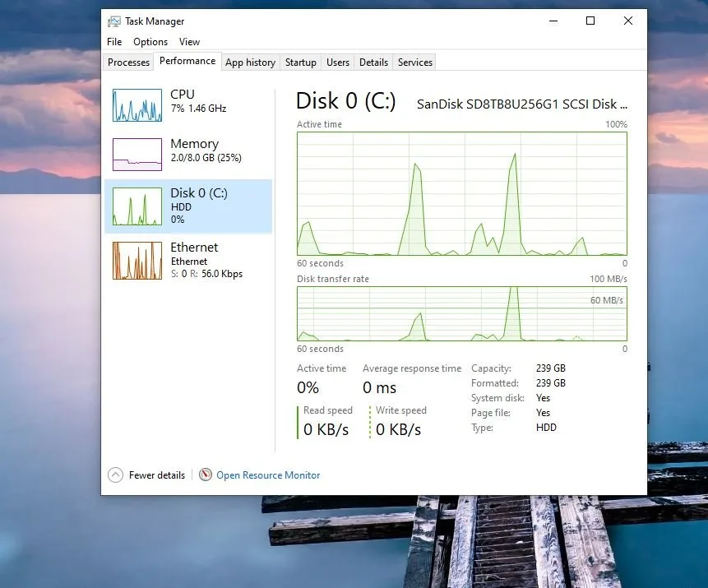Viewport: 708px width, 588px height.
Task: Open the View menu
Action: click(189, 42)
